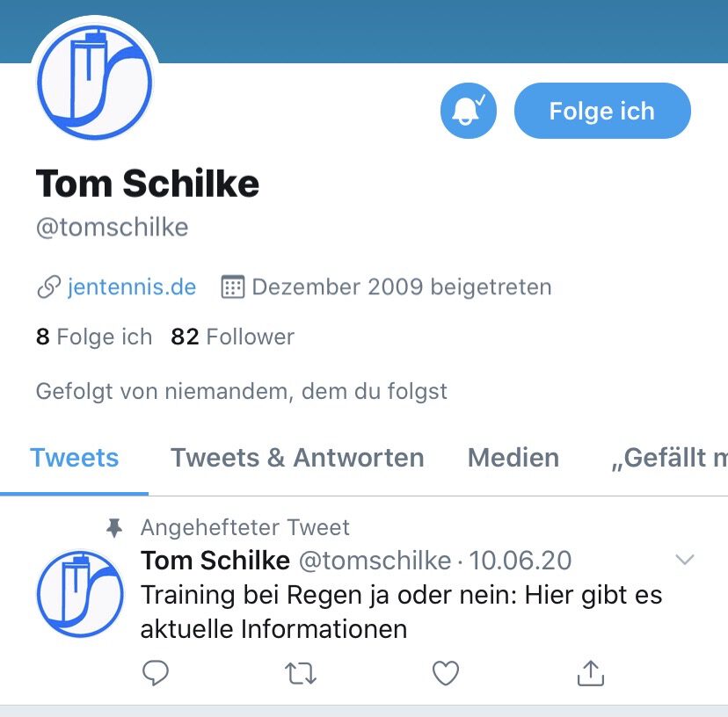
Task: Share the pinned tweet
Action: pyautogui.click(x=591, y=673)
